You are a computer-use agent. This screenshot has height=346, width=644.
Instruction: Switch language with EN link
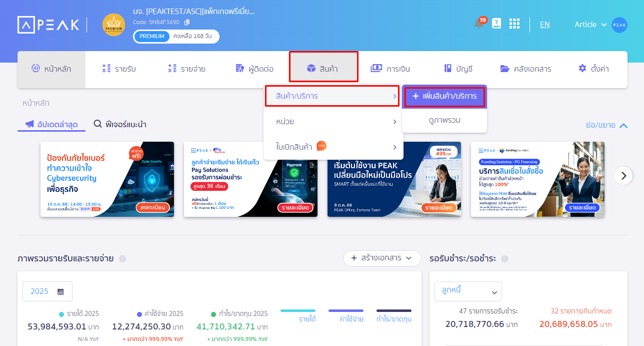click(544, 24)
